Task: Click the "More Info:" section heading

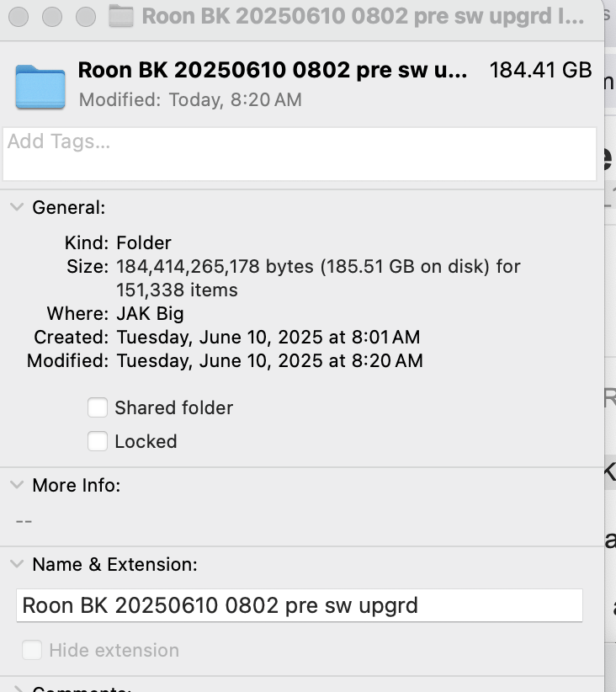Action: point(77,485)
